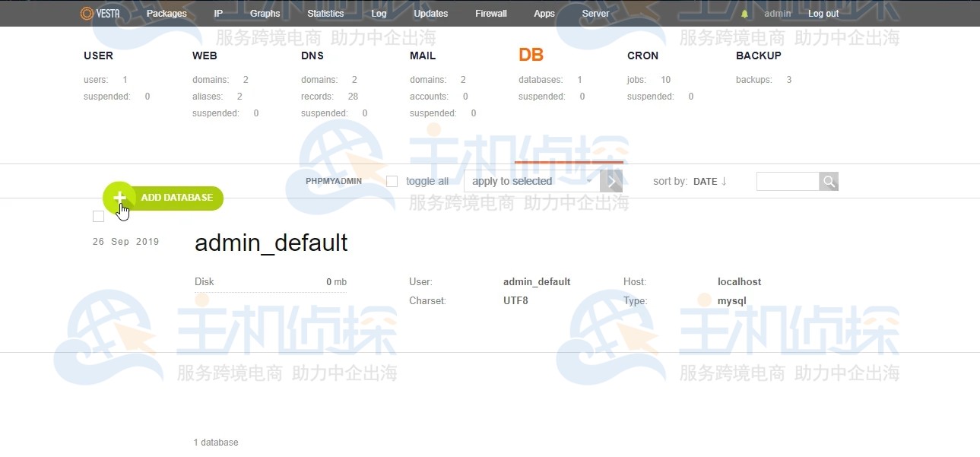
Task: Click the search magnifier icon
Action: coord(829,181)
